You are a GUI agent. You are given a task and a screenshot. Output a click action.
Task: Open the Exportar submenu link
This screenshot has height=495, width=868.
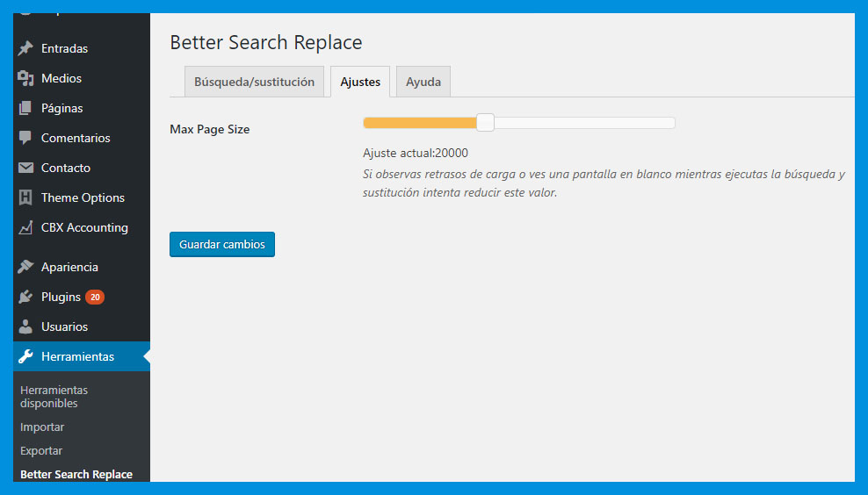click(41, 451)
